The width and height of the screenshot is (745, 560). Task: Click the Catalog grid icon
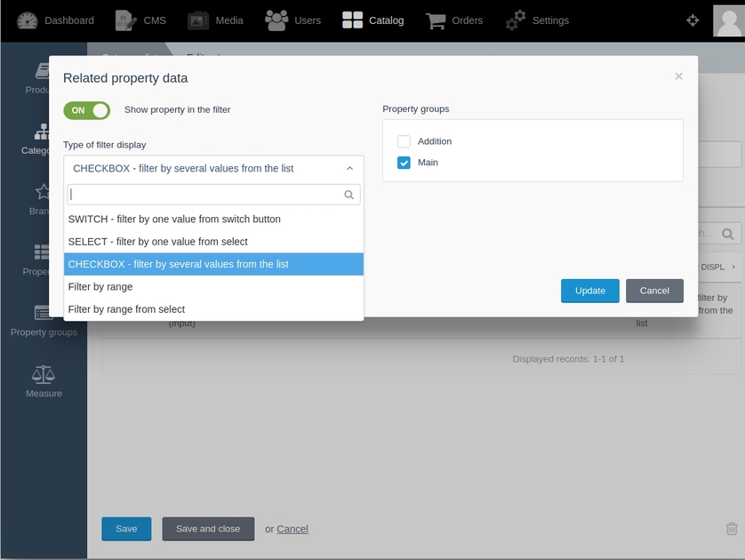click(x=353, y=20)
